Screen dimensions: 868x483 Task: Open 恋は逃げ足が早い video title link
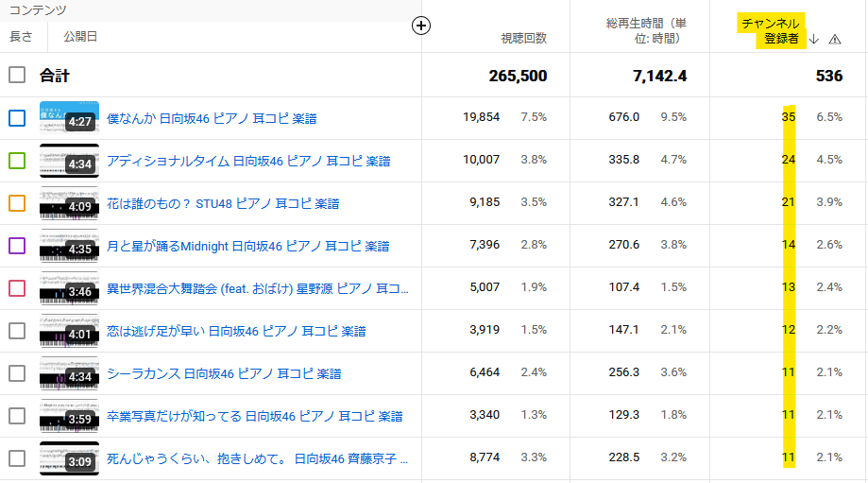[x=236, y=331]
